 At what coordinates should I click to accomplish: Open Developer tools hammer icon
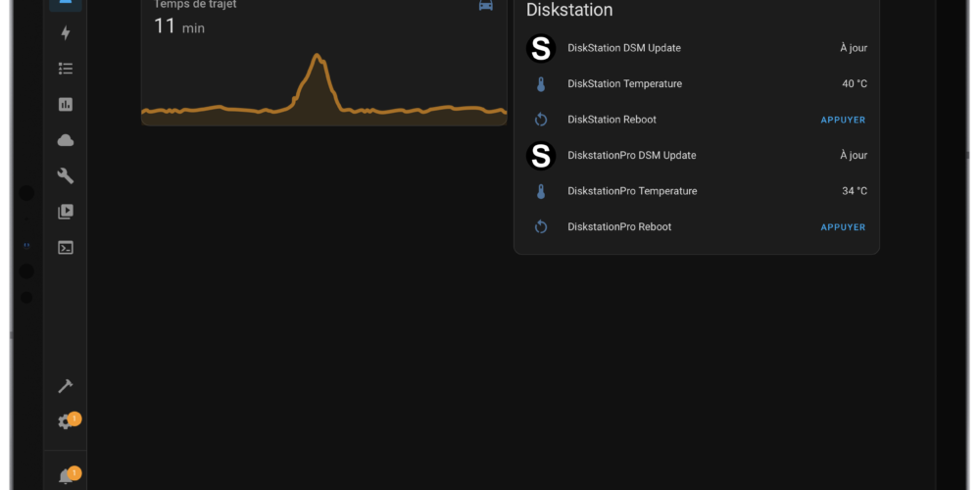tap(66, 386)
